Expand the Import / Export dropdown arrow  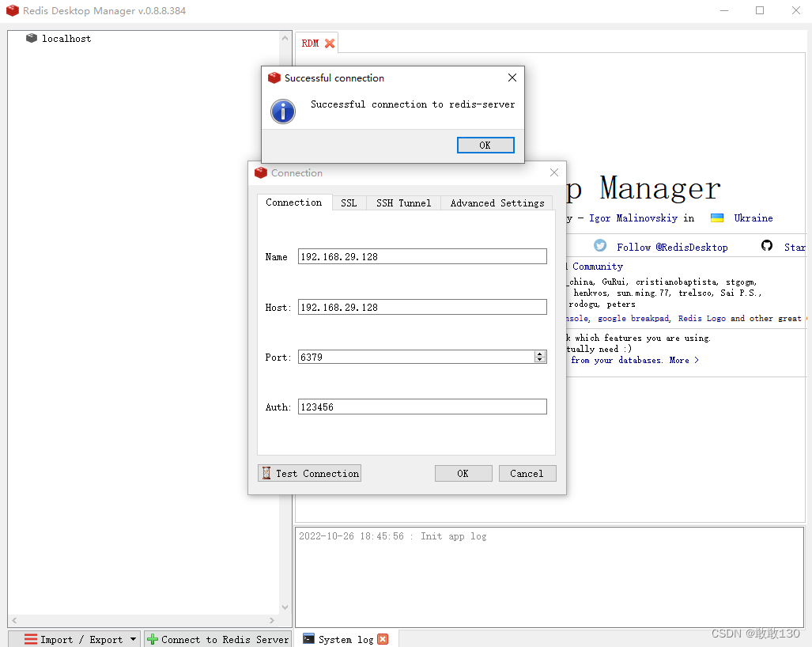click(133, 639)
